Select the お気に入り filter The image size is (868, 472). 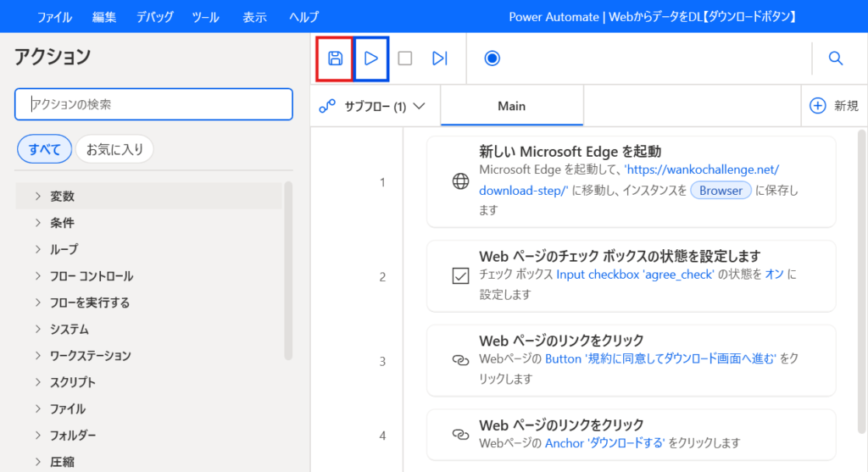(114, 149)
